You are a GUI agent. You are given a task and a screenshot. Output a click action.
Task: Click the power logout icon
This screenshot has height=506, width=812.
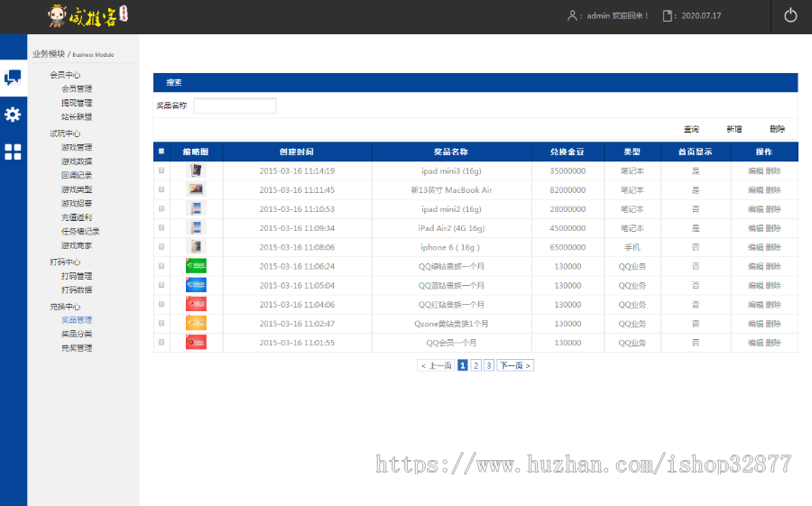[790, 15]
